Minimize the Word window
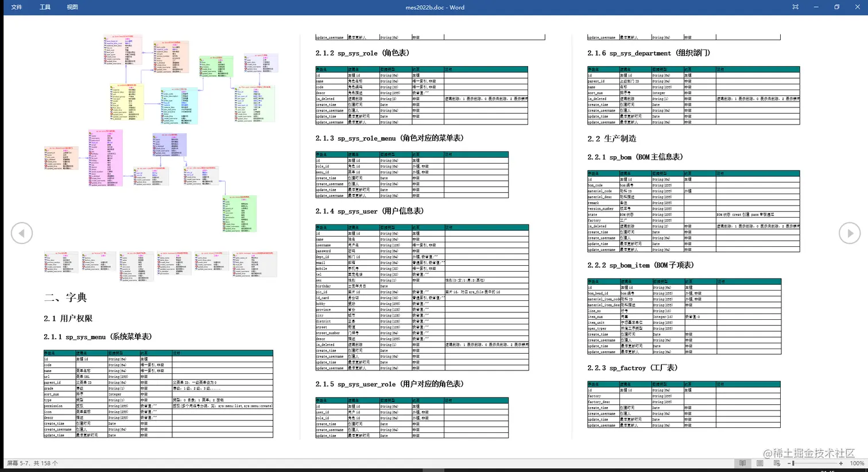868x472 pixels. point(816,7)
